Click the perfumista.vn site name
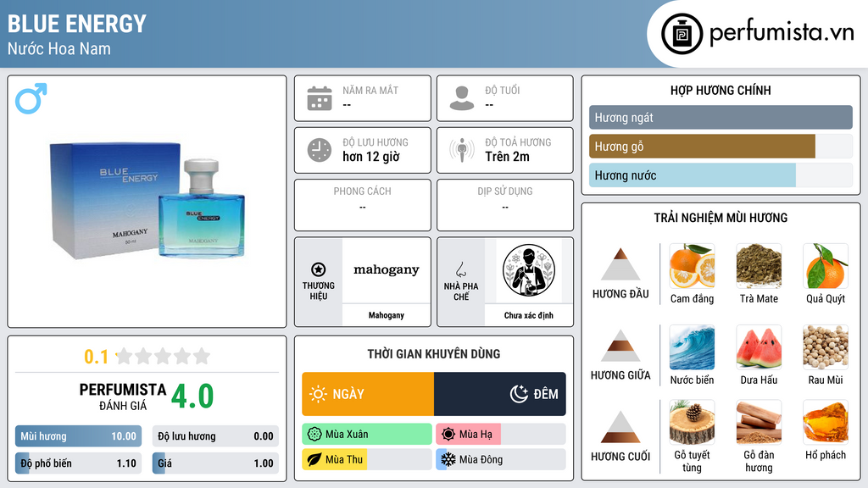868x488 pixels. pyautogui.click(x=782, y=32)
